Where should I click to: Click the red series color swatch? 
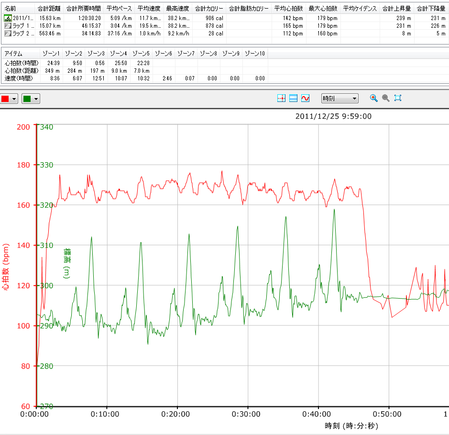click(5, 99)
